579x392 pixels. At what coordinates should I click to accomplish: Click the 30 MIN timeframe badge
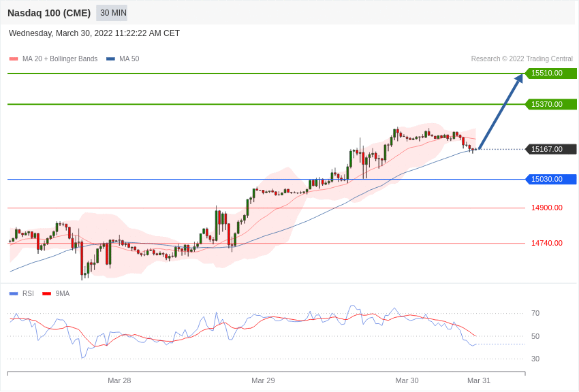(112, 13)
